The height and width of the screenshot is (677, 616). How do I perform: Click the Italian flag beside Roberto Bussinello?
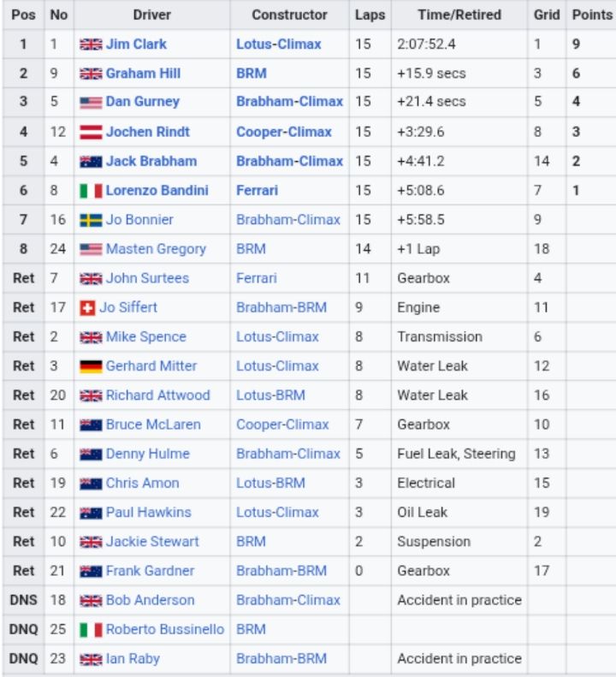coord(91,630)
